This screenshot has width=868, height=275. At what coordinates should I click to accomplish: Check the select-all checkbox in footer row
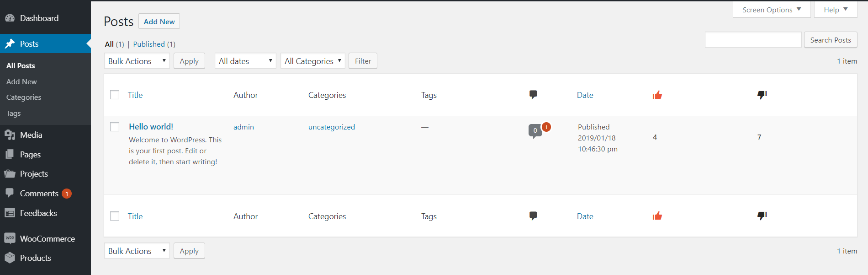[115, 216]
